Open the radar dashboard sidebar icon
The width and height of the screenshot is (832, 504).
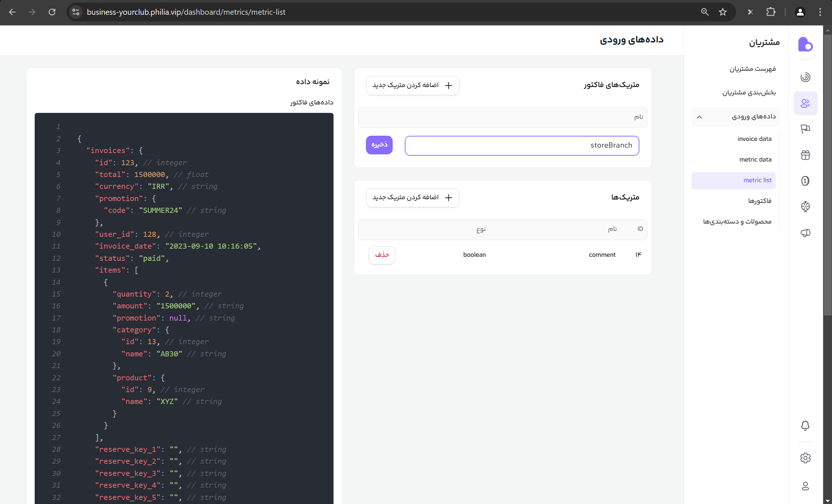[x=805, y=77]
